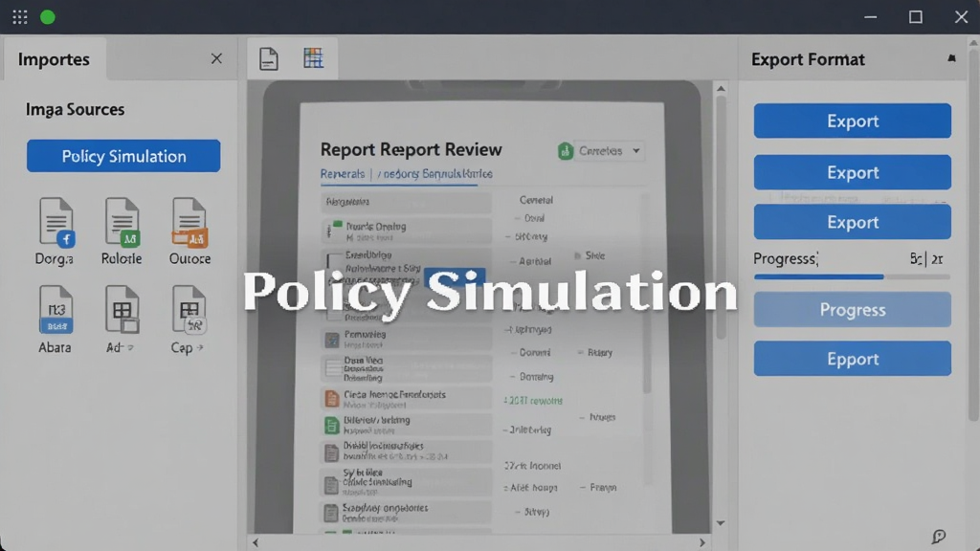Click the Epport button
The image size is (980, 551).
coord(852,359)
